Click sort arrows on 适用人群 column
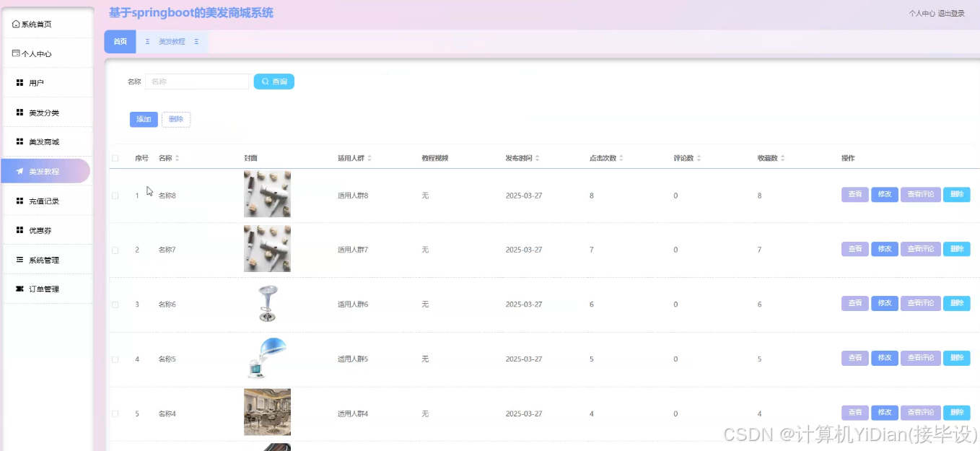The image size is (980, 451). point(369,158)
